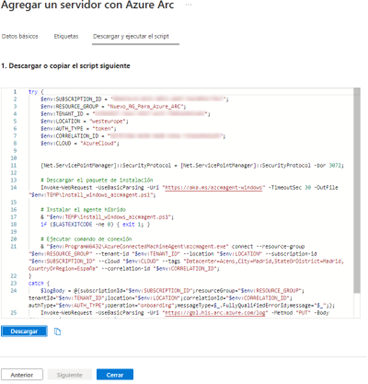Click heading 'Descargar o copiar el script siguiente'
Viewport: 368px width, 384px height.
coord(69,66)
